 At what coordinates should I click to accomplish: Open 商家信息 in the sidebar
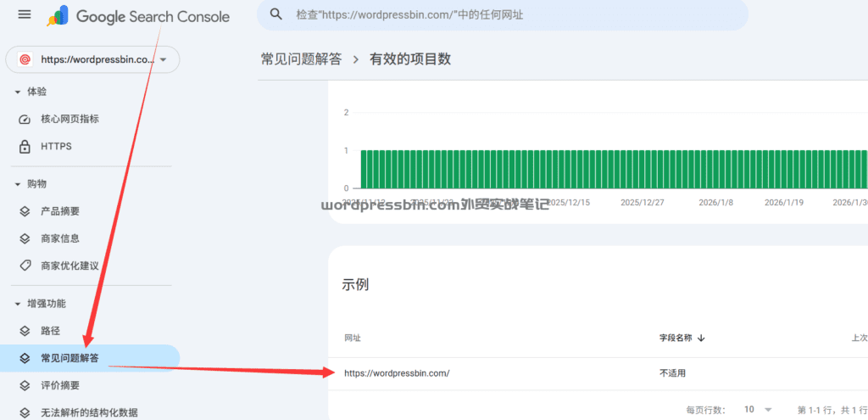pos(60,238)
